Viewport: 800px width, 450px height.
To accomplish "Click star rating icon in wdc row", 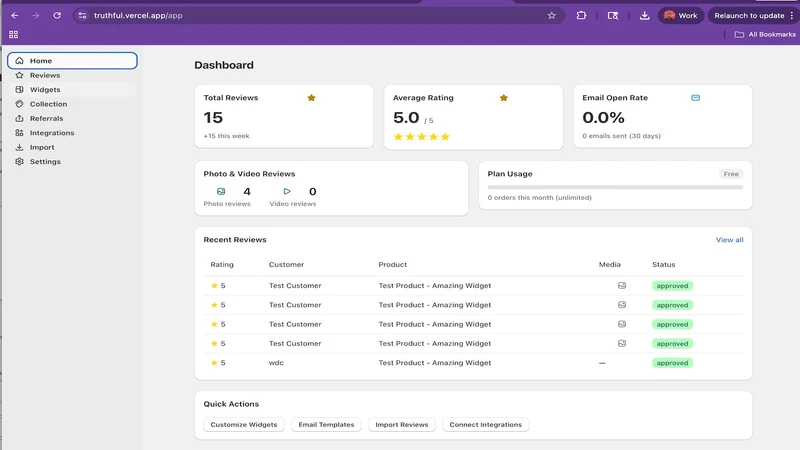I will pos(214,363).
